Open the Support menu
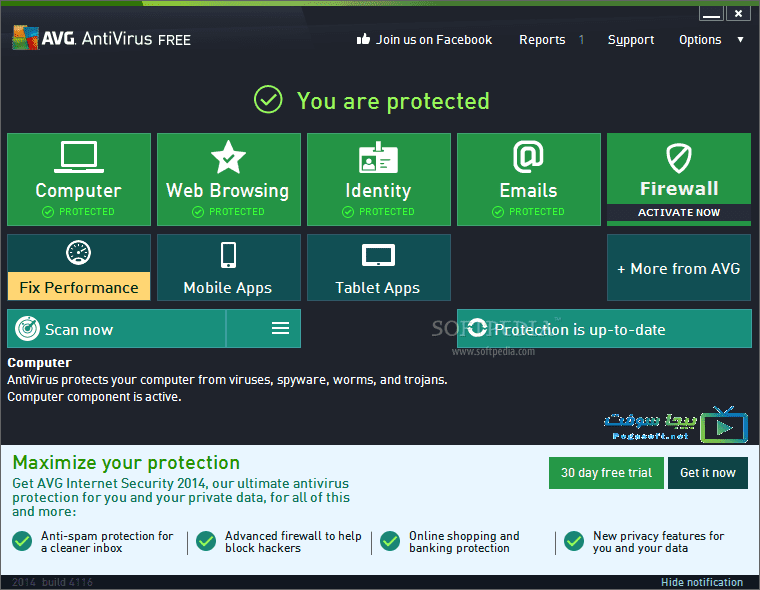This screenshot has height=590, width=760. [631, 40]
